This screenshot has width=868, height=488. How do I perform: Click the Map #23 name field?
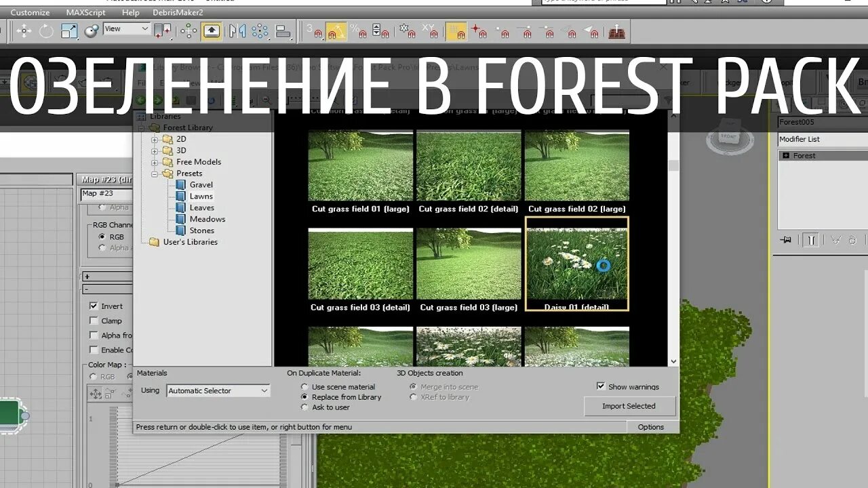point(106,194)
